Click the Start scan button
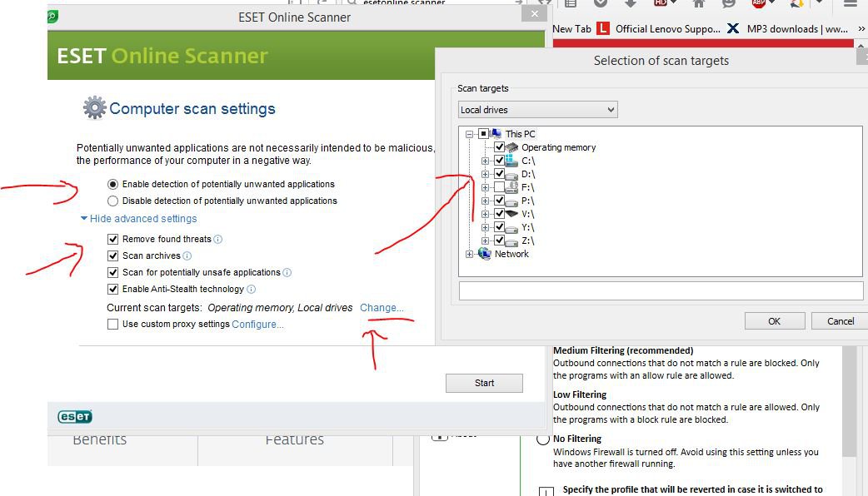This screenshot has height=496, width=868. tap(484, 383)
